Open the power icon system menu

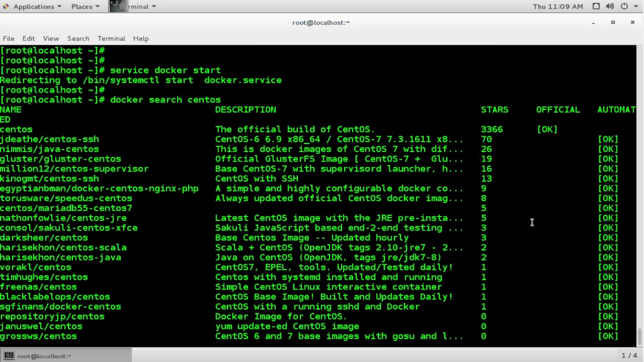(624, 7)
